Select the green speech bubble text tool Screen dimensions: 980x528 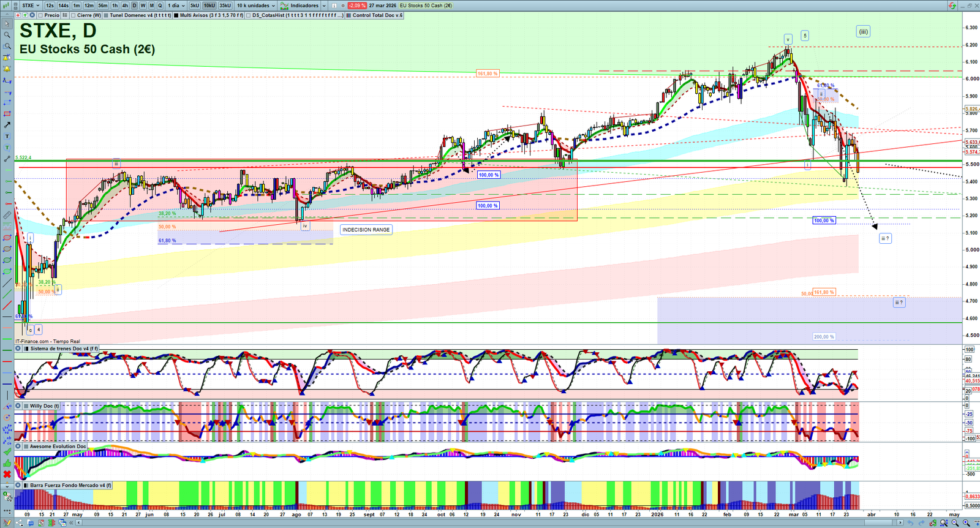click(7, 148)
